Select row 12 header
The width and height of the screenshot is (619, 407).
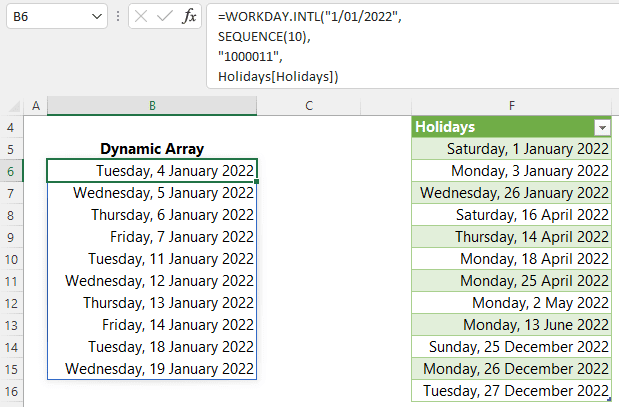[11, 303]
